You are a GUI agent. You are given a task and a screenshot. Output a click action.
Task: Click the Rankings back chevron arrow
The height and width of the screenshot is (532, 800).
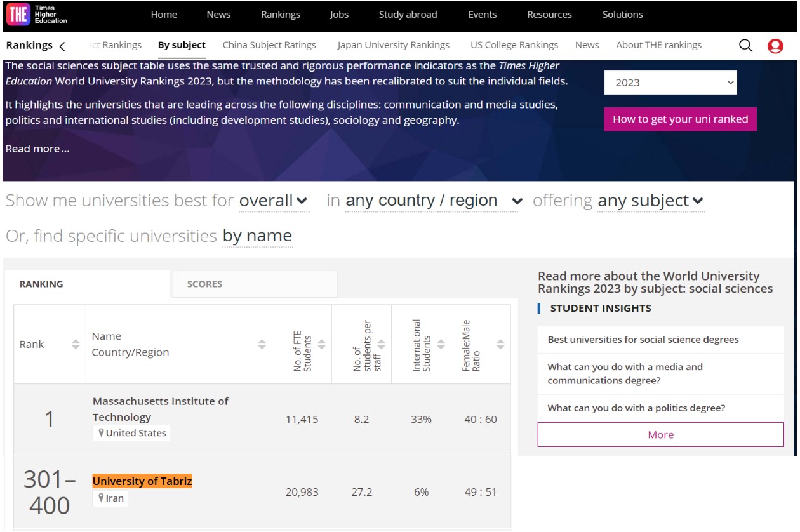(x=62, y=46)
